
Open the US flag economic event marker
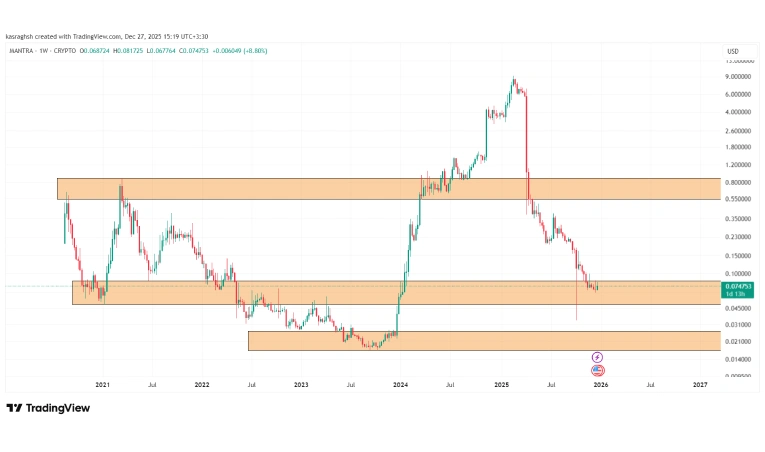597,370
